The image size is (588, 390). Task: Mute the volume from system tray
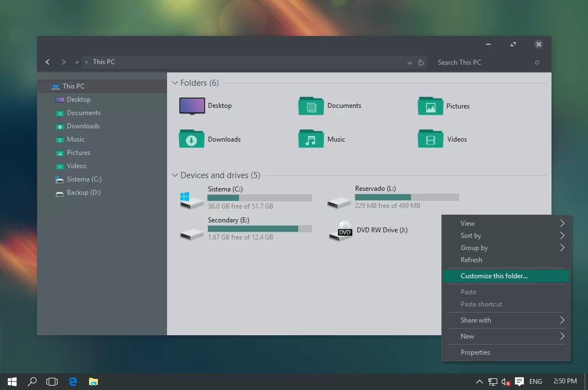tap(505, 382)
